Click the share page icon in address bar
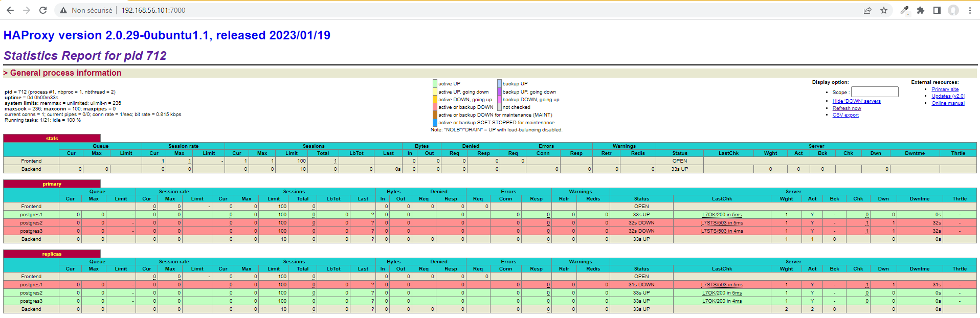The image size is (980, 318). tap(867, 10)
